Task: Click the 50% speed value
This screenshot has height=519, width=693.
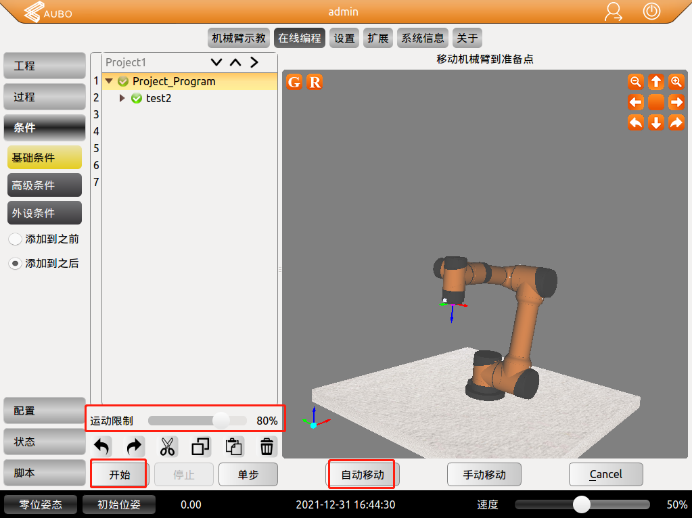Action: pos(677,505)
